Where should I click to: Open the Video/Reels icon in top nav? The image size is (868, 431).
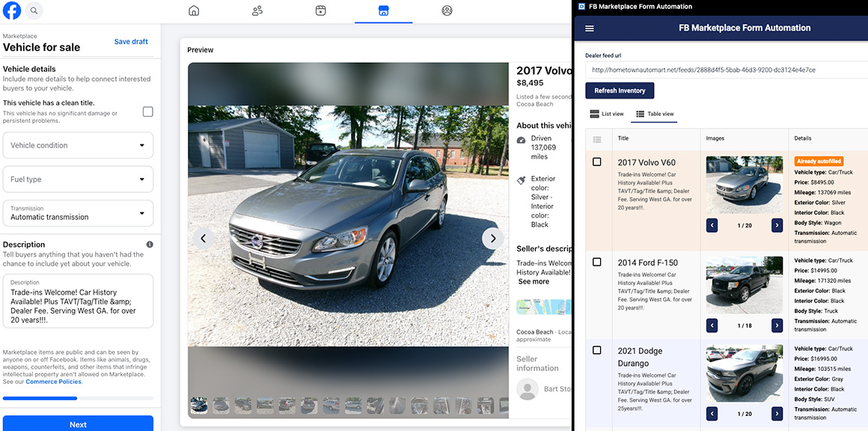[x=320, y=10]
